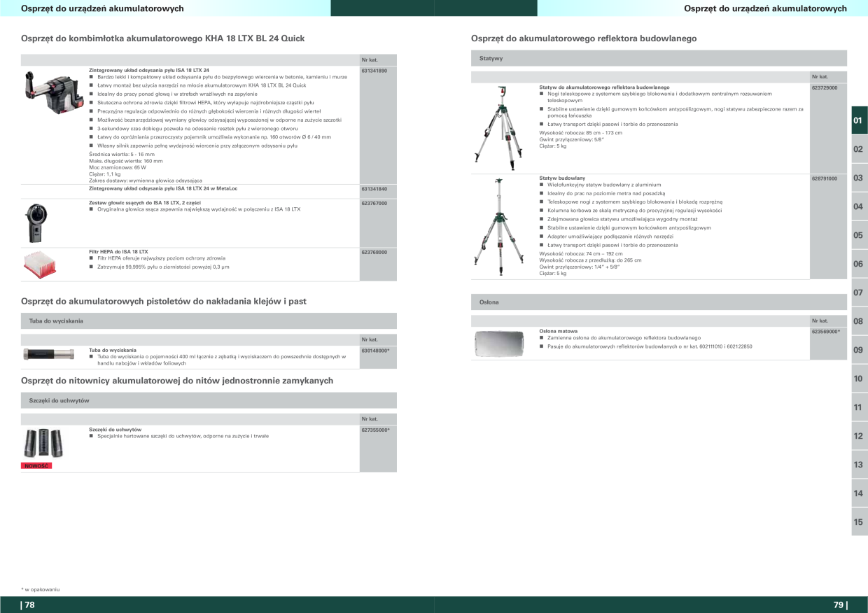
Task: Select chapter tab 04
Action: click(x=859, y=206)
